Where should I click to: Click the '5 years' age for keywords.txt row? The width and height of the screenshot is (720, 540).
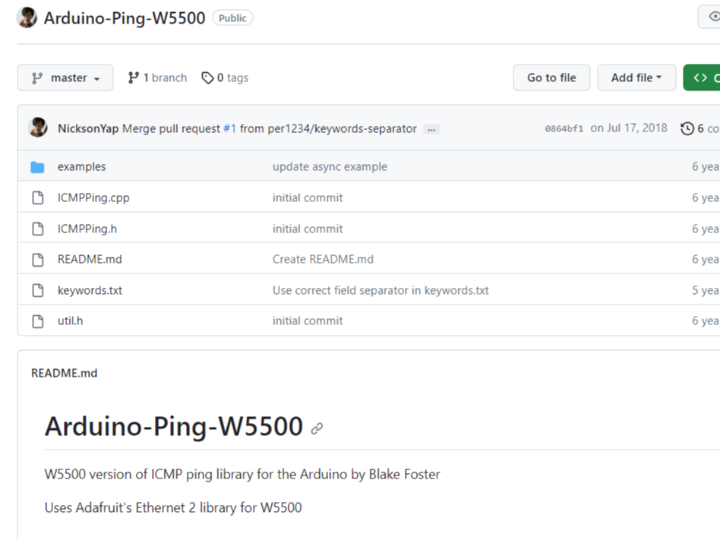tap(706, 290)
